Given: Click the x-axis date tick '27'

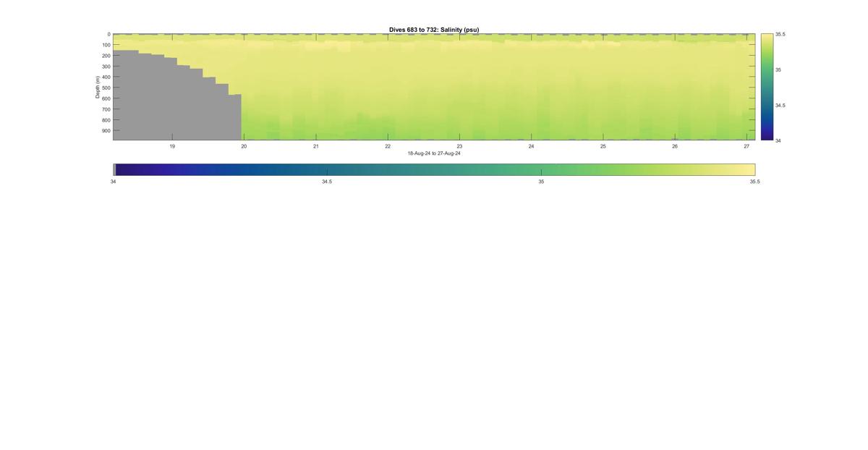Looking at the screenshot, I should [746, 146].
